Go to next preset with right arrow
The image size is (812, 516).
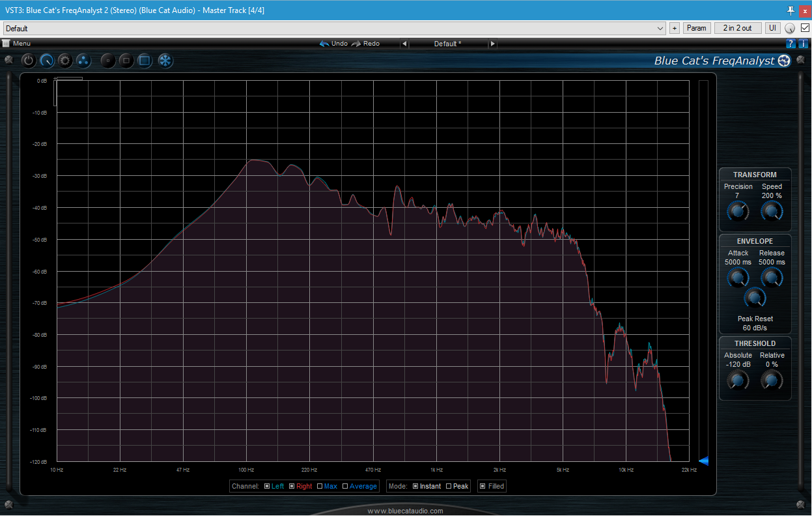tap(493, 44)
